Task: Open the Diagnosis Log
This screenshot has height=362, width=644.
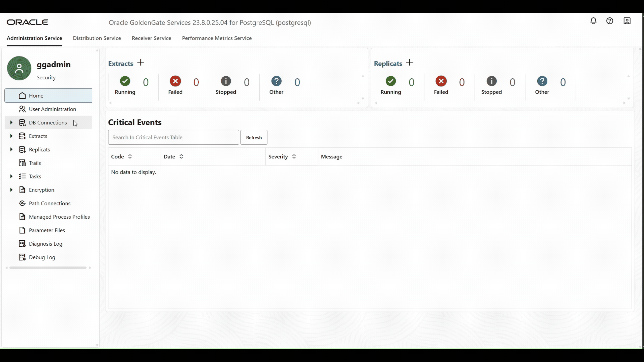Action: [x=45, y=244]
